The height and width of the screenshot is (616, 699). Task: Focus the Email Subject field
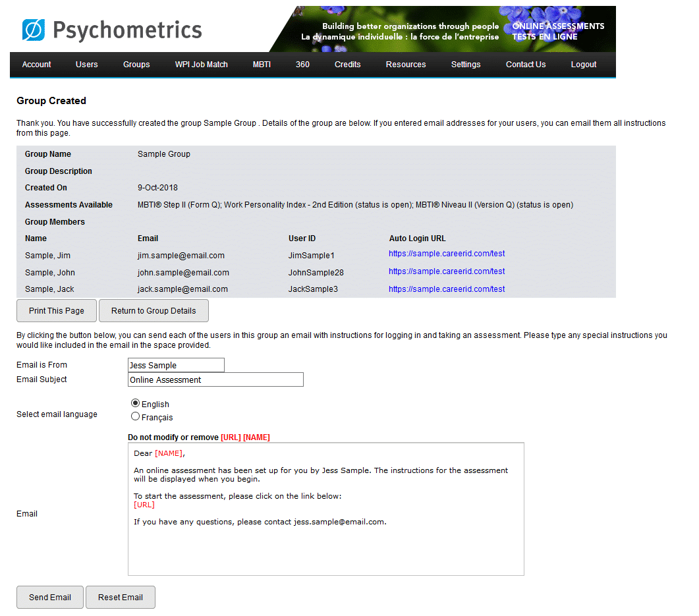pos(215,379)
